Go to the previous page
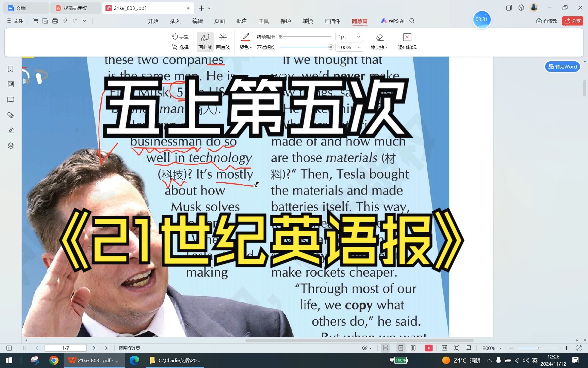 tap(37, 348)
